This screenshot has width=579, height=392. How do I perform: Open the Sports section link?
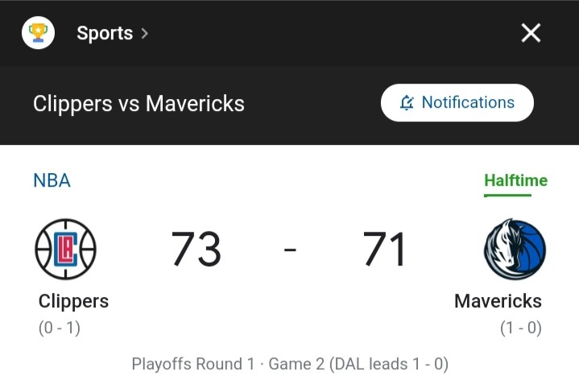click(x=105, y=33)
